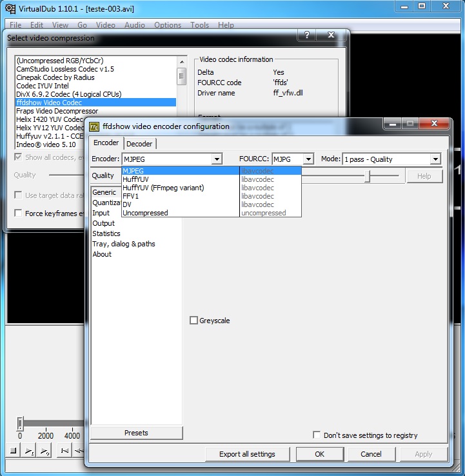
Task: Open the Options menu
Action: pos(168,25)
